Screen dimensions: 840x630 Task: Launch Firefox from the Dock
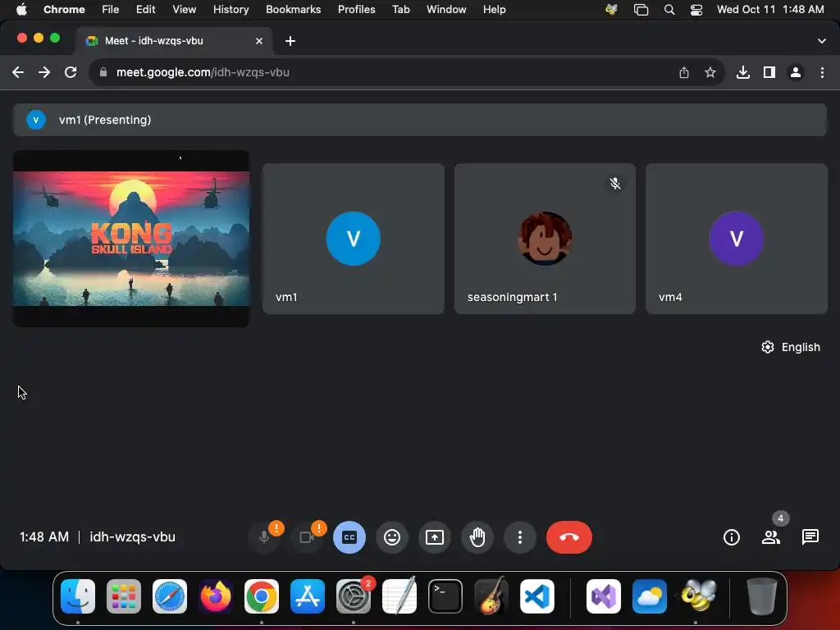click(x=216, y=596)
